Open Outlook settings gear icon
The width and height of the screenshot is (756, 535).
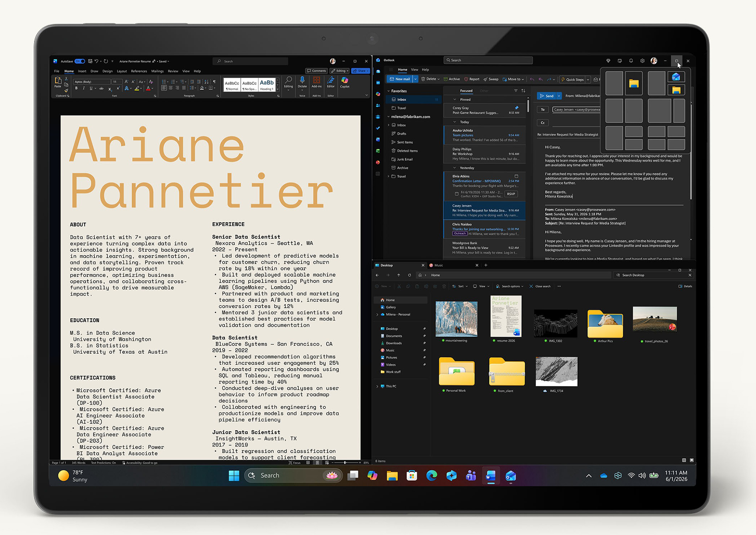[642, 61]
